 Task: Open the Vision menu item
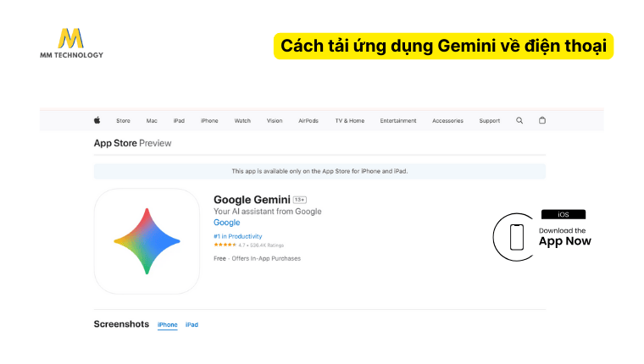pyautogui.click(x=275, y=121)
